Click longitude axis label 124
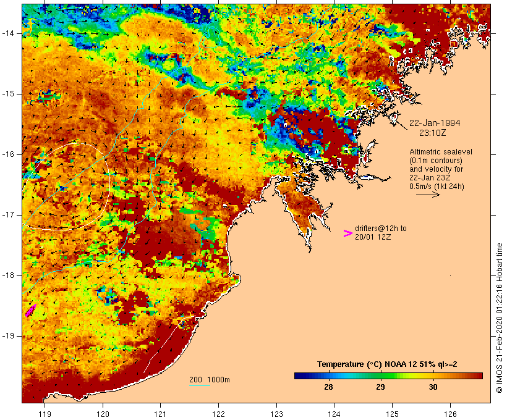The width and height of the screenshot is (507, 420). pyautogui.click(x=334, y=414)
